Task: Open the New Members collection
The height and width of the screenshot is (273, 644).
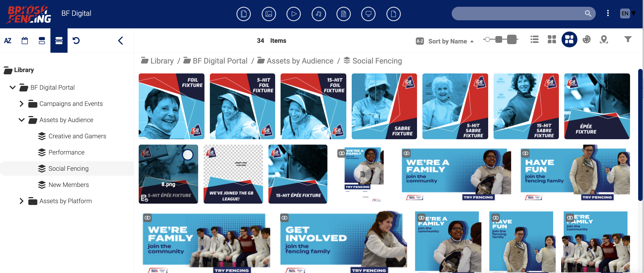Action: [68, 185]
